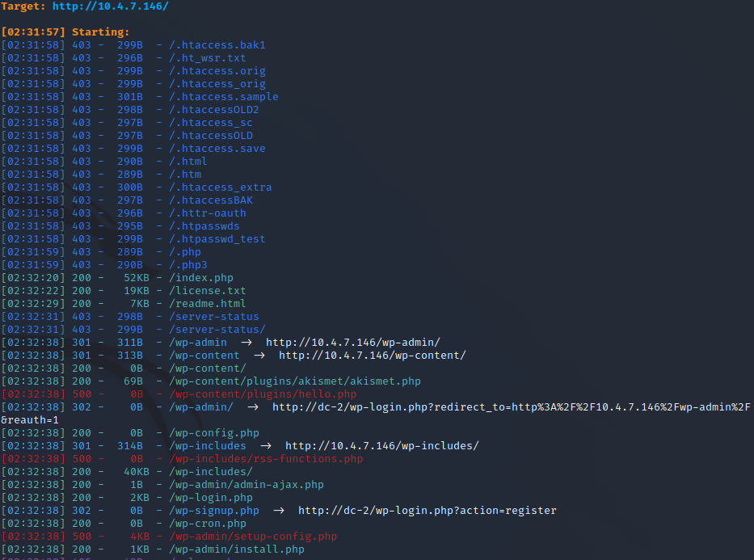Select the 19KB size value
The height and width of the screenshot is (560, 754).
point(137,291)
